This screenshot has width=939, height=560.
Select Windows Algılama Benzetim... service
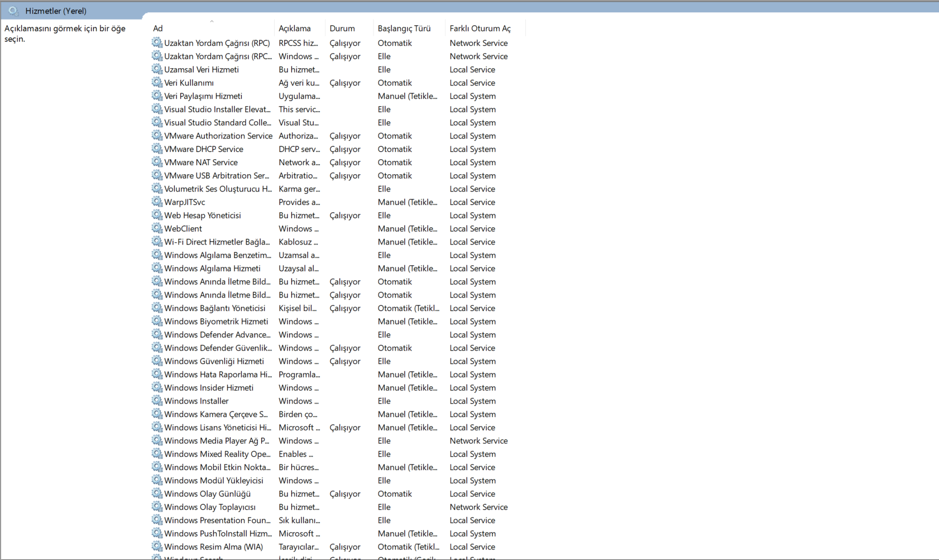[x=218, y=255]
